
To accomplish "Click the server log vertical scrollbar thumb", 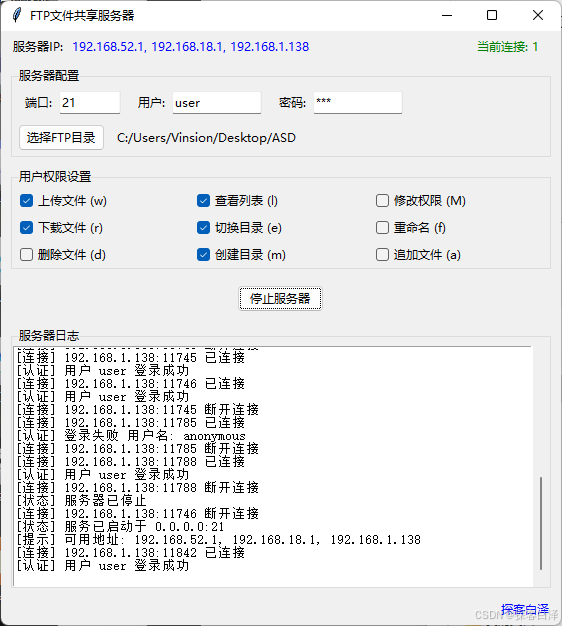I will pyautogui.click(x=541, y=523).
